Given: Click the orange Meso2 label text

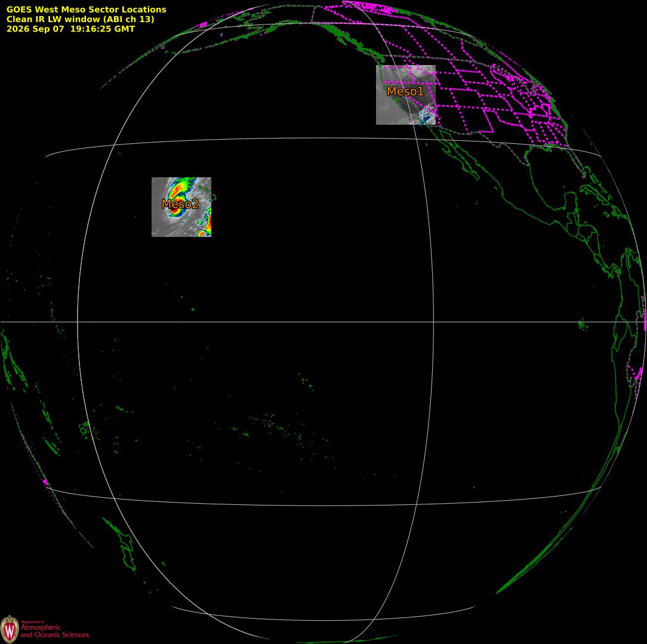Looking at the screenshot, I should (180, 204).
